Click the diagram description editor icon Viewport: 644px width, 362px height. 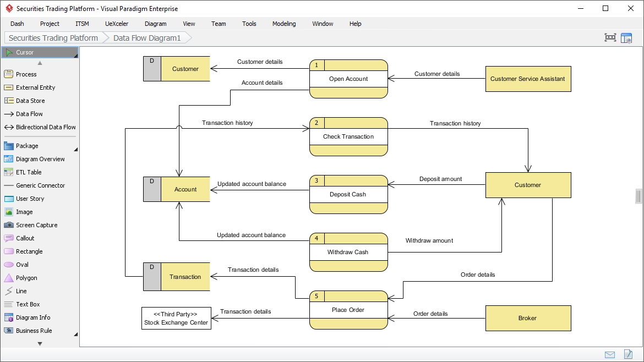[x=628, y=355]
